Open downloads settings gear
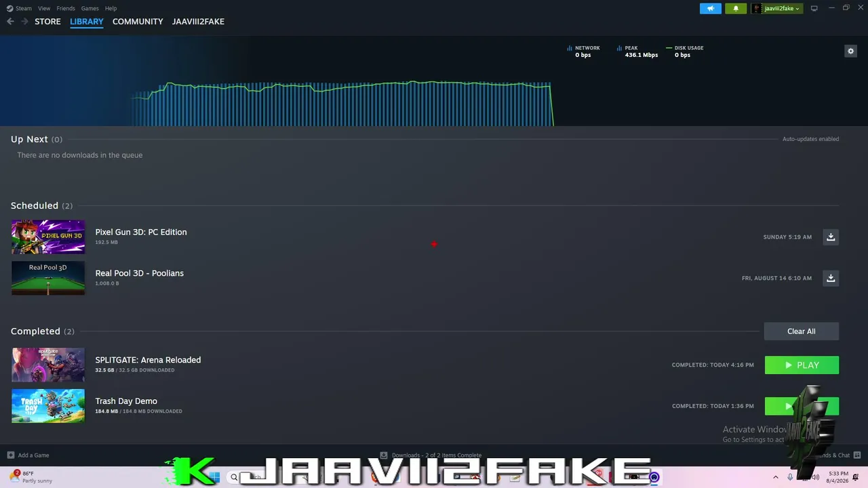This screenshot has width=868, height=488. click(850, 51)
